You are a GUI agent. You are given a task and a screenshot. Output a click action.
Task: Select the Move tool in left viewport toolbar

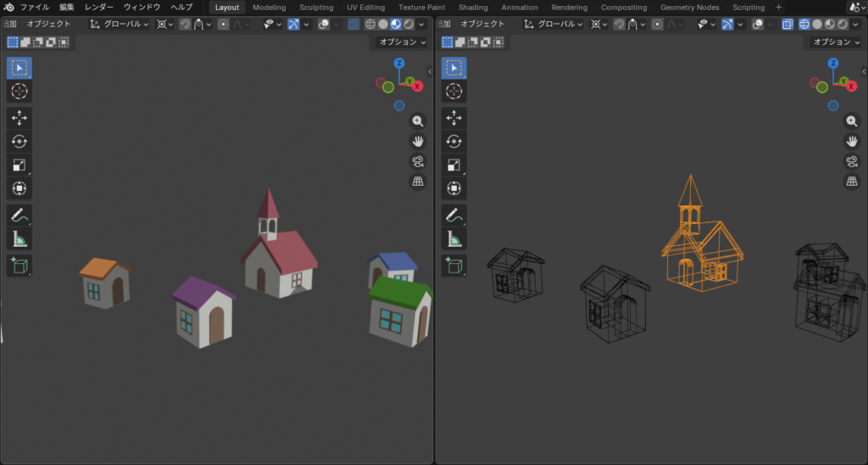click(19, 117)
